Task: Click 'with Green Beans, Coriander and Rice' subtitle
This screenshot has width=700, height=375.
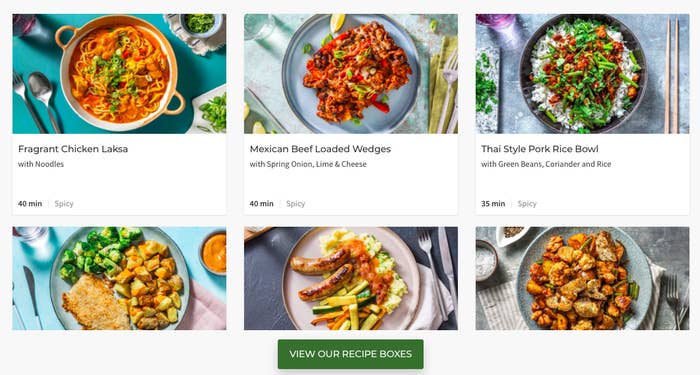Action: (x=546, y=164)
